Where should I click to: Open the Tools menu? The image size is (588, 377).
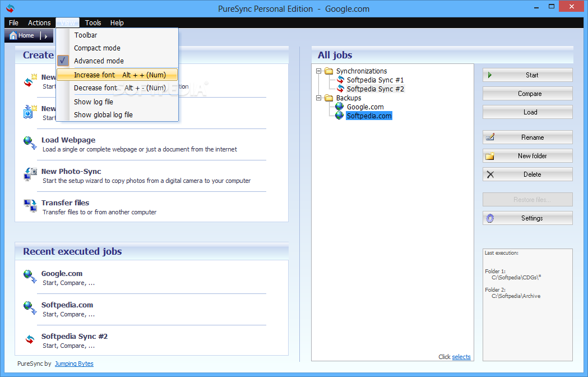(93, 22)
